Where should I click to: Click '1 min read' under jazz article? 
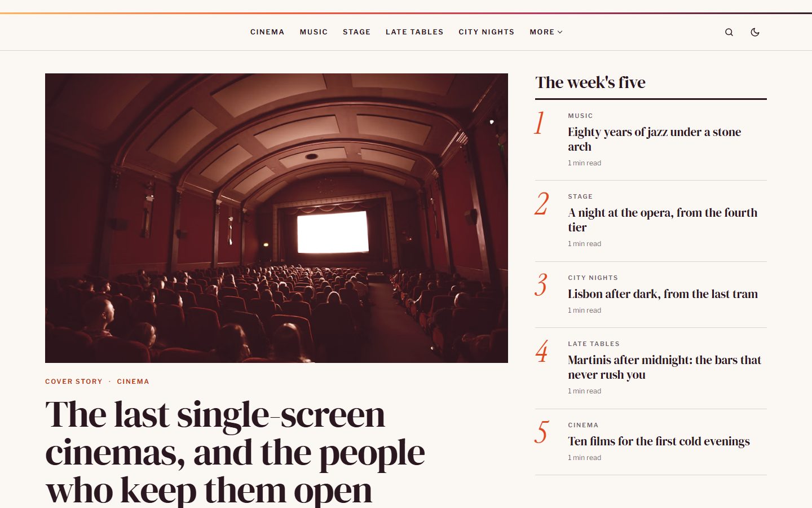click(584, 163)
